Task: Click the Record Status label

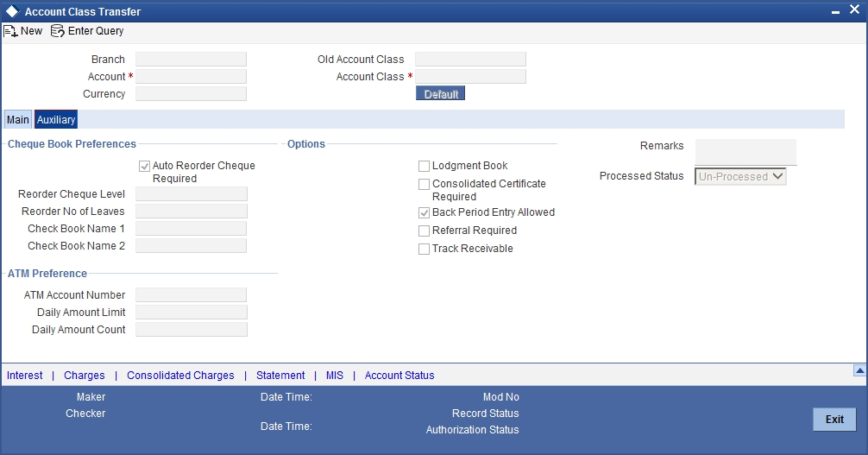Action: click(486, 414)
